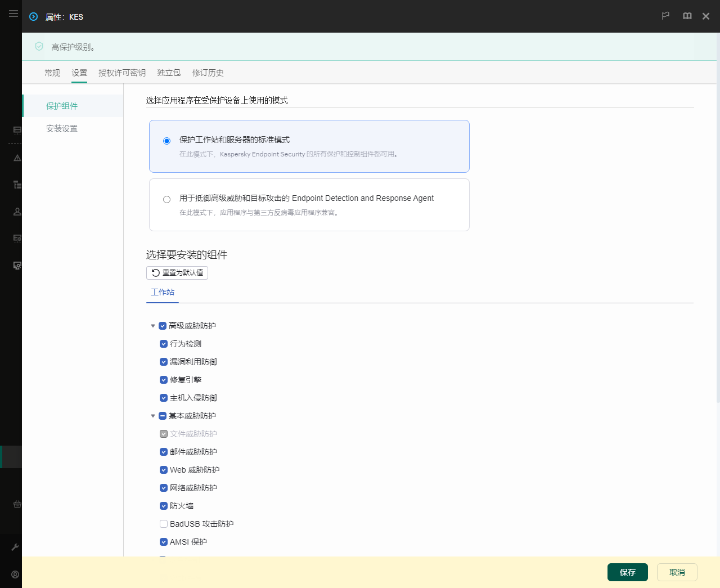This screenshot has height=588, width=720.
Task: Click the server list icon in sidebar
Action: pyautogui.click(x=17, y=130)
